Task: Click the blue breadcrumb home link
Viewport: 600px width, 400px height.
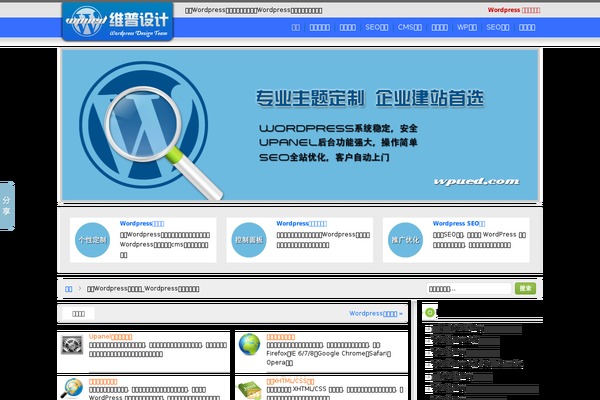Action: pos(68,289)
